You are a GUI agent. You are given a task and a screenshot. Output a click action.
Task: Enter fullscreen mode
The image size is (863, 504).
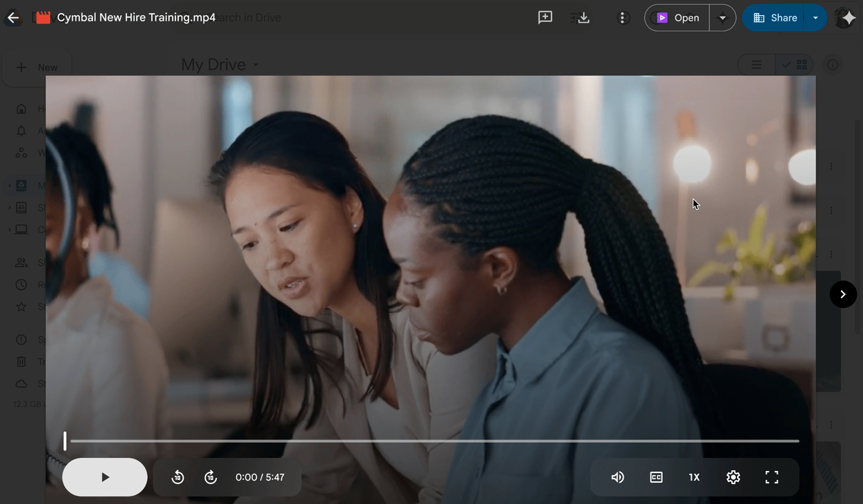772,477
